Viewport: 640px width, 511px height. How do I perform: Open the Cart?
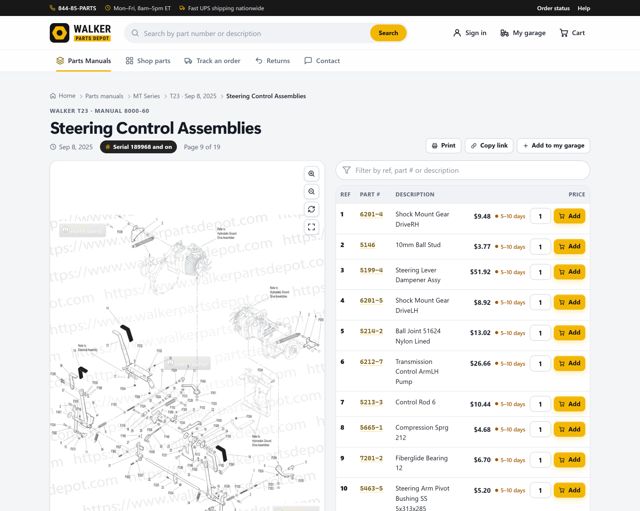coord(572,33)
